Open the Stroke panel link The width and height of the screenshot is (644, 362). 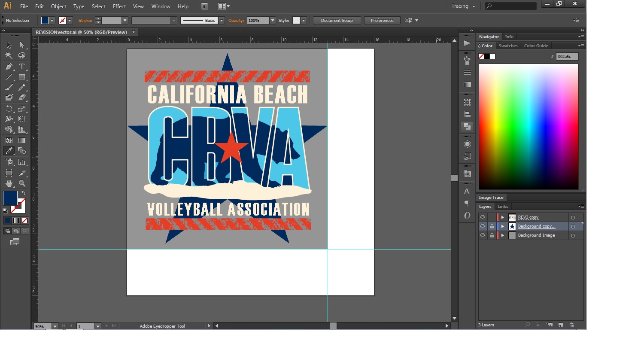coord(85,21)
